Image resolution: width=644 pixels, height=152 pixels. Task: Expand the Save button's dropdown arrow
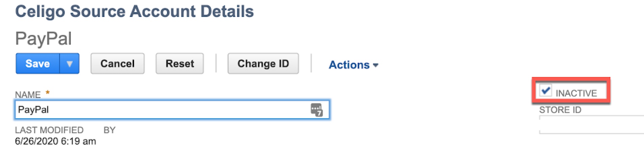point(69,64)
